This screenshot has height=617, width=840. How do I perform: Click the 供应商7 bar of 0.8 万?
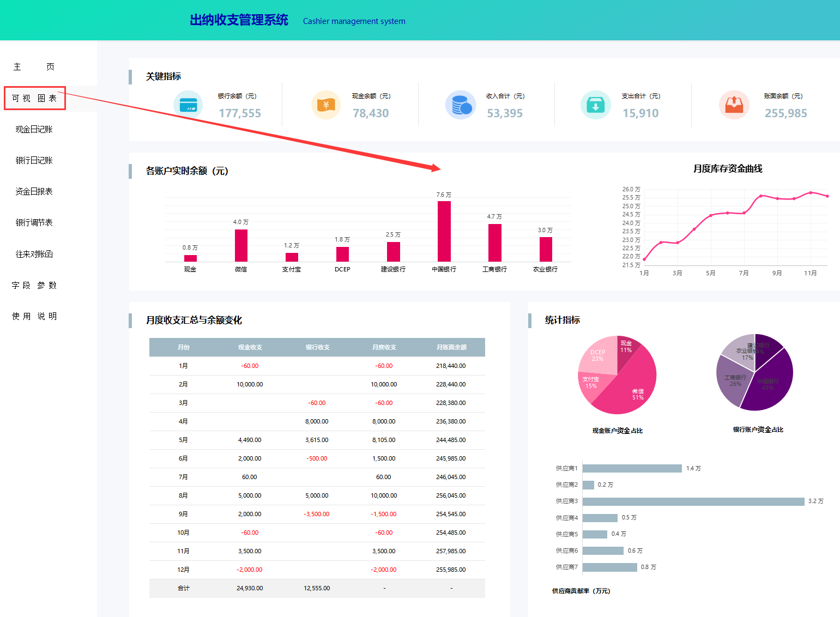[610, 567]
